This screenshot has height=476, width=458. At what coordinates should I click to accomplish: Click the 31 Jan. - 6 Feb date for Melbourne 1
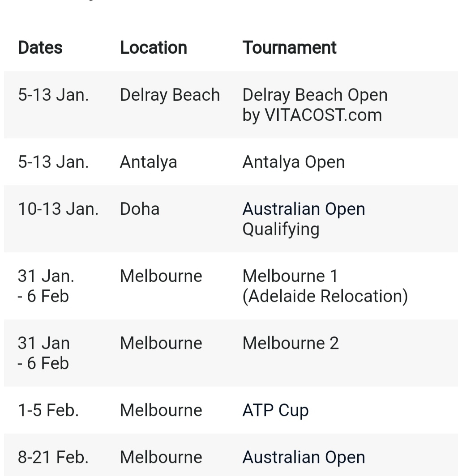[x=46, y=286]
